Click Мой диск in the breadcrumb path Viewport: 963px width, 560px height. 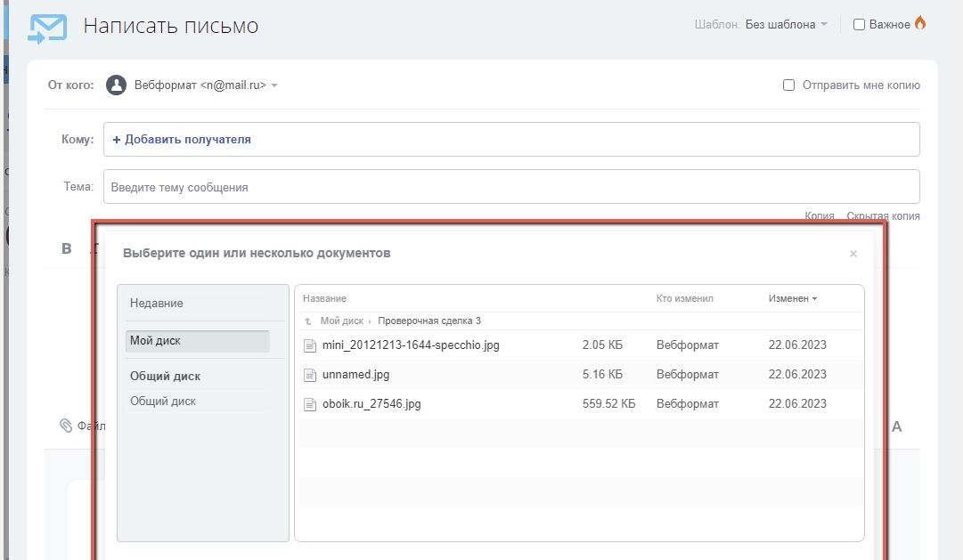pyautogui.click(x=342, y=321)
